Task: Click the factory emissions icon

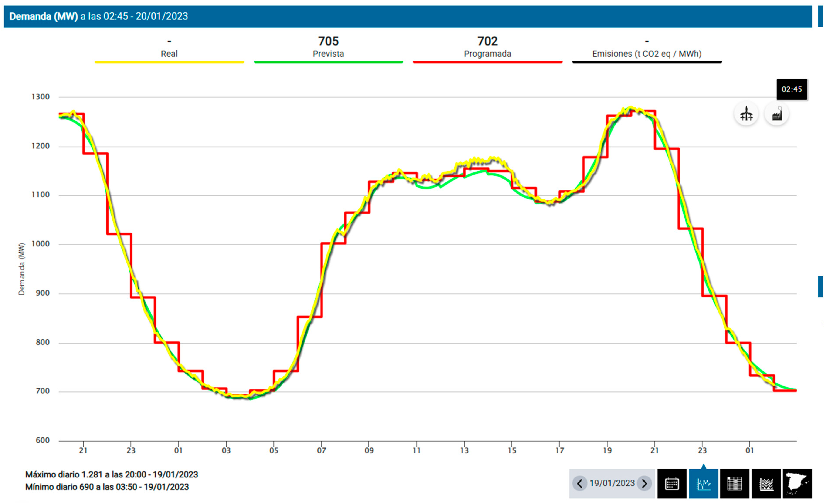Action: coord(777,114)
